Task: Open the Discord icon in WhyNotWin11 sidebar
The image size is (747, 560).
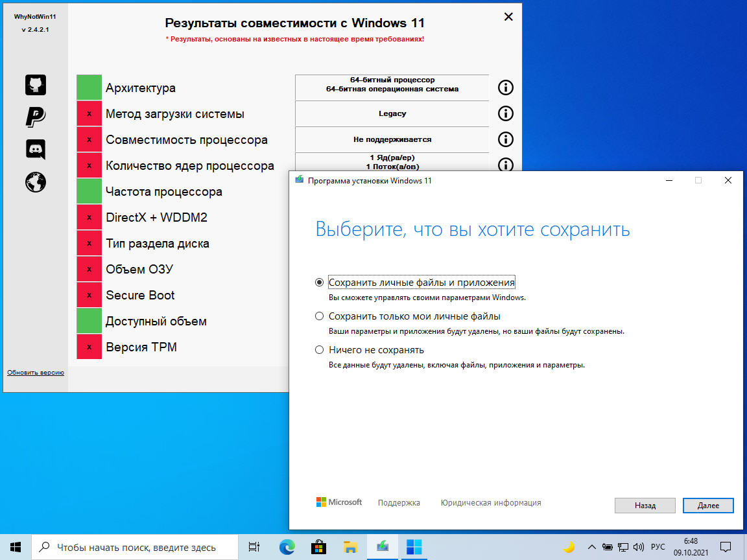Action: click(35, 149)
